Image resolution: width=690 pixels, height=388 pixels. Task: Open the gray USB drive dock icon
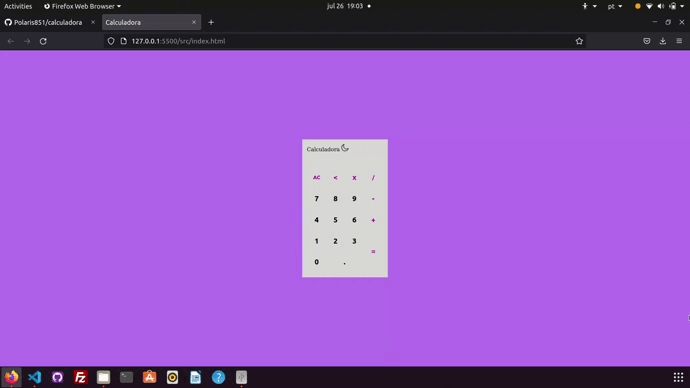coord(241,377)
